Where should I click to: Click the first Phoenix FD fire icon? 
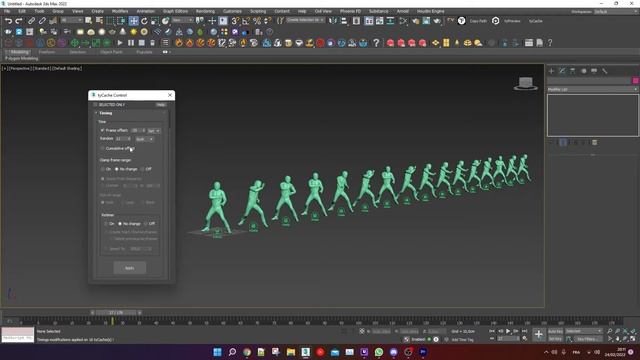(179, 42)
